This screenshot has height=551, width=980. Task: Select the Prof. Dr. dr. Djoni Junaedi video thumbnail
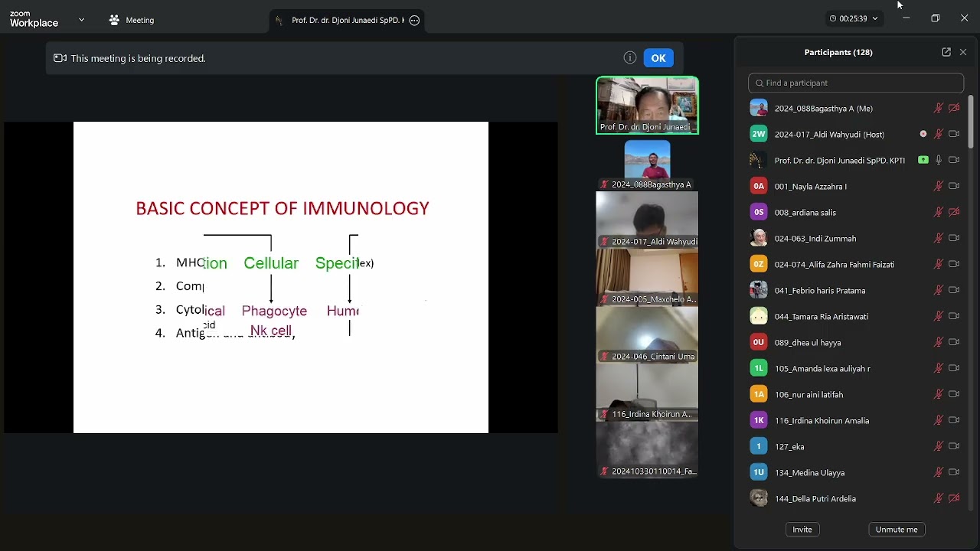pyautogui.click(x=647, y=105)
